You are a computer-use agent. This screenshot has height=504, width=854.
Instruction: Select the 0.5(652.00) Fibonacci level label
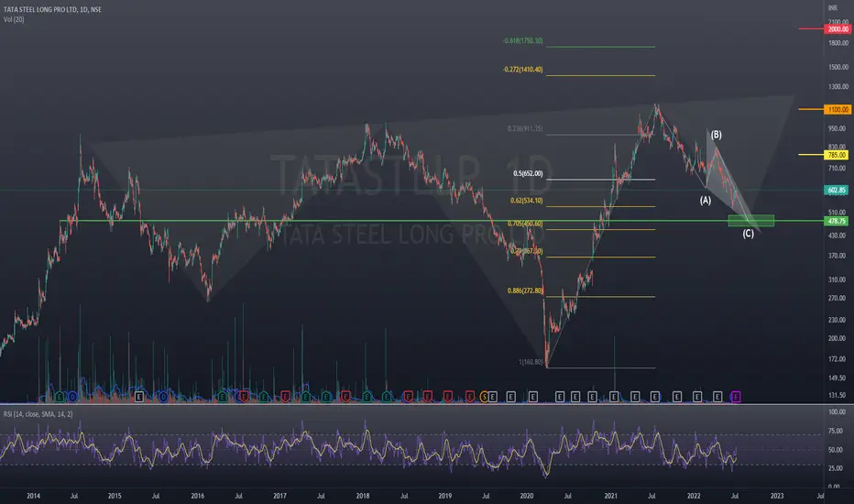click(528, 174)
